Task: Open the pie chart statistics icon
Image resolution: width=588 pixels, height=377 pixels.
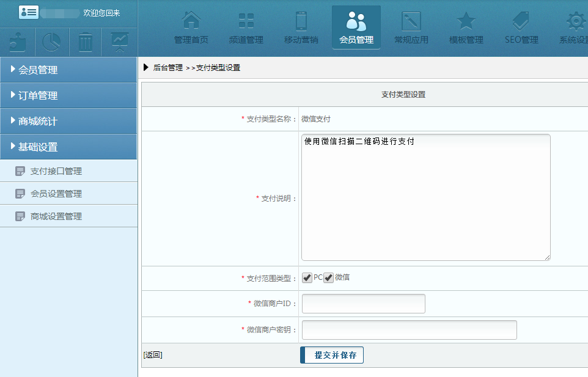Action: click(x=51, y=42)
